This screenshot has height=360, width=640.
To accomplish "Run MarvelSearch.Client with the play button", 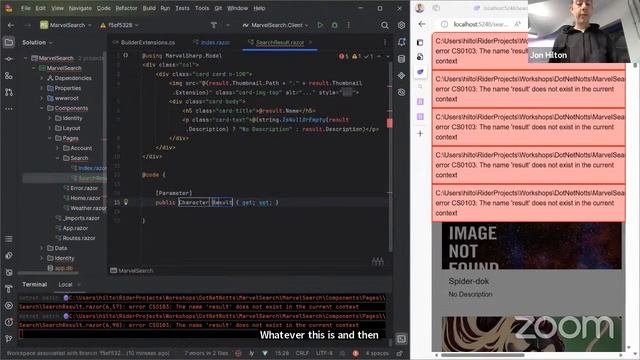I will [320, 25].
